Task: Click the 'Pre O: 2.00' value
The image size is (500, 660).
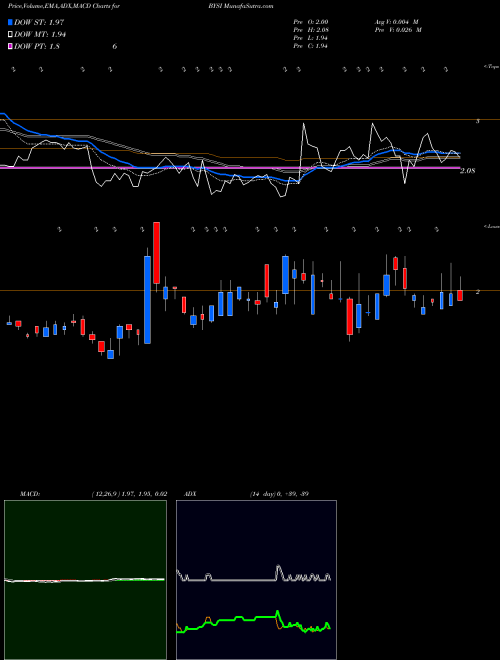Action: point(311,22)
